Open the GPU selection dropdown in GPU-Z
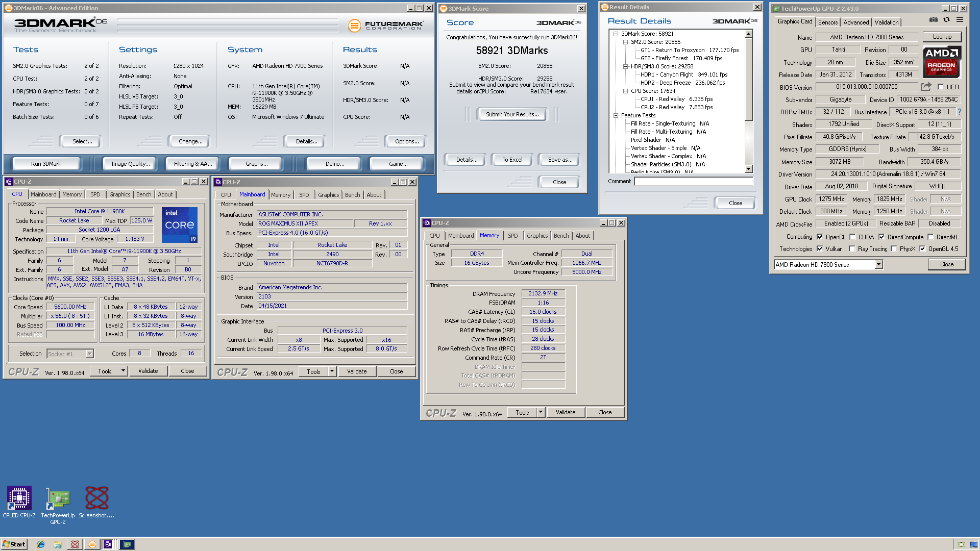 pyautogui.click(x=878, y=265)
